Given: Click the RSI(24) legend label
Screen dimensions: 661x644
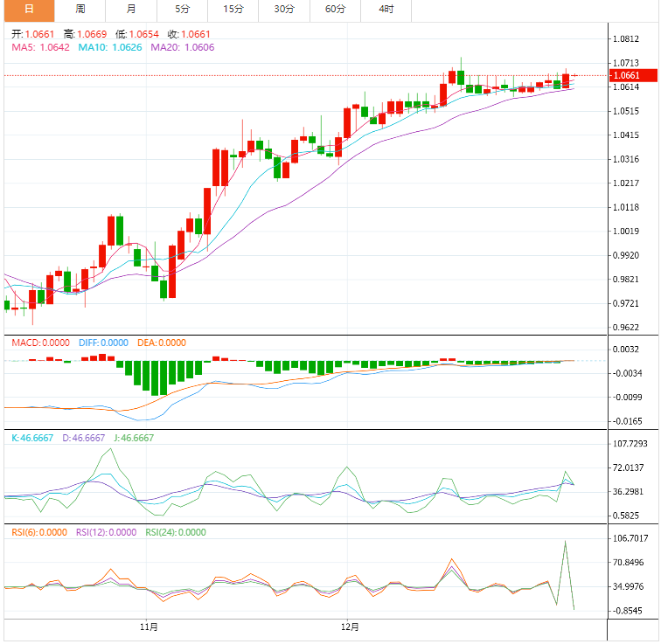Looking at the screenshot, I should (175, 532).
